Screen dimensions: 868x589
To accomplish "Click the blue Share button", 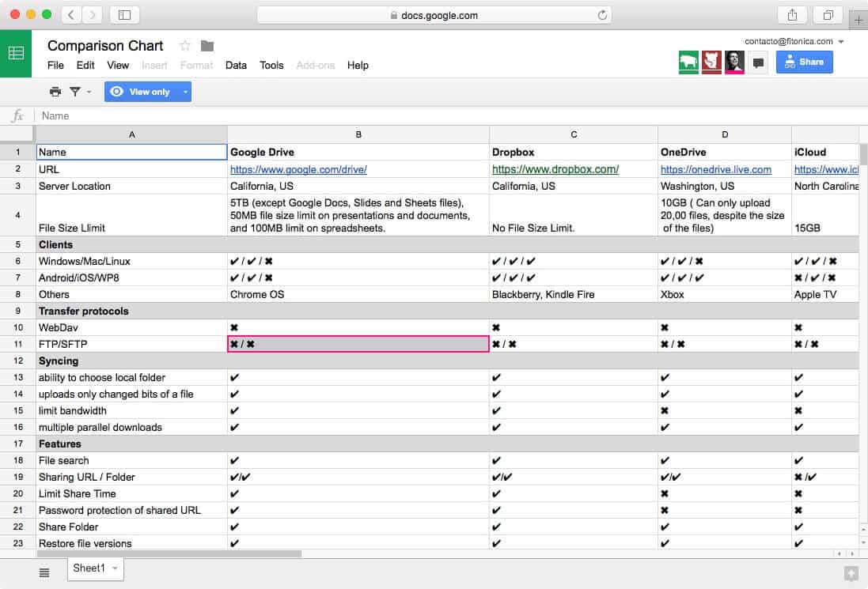I will 805,62.
